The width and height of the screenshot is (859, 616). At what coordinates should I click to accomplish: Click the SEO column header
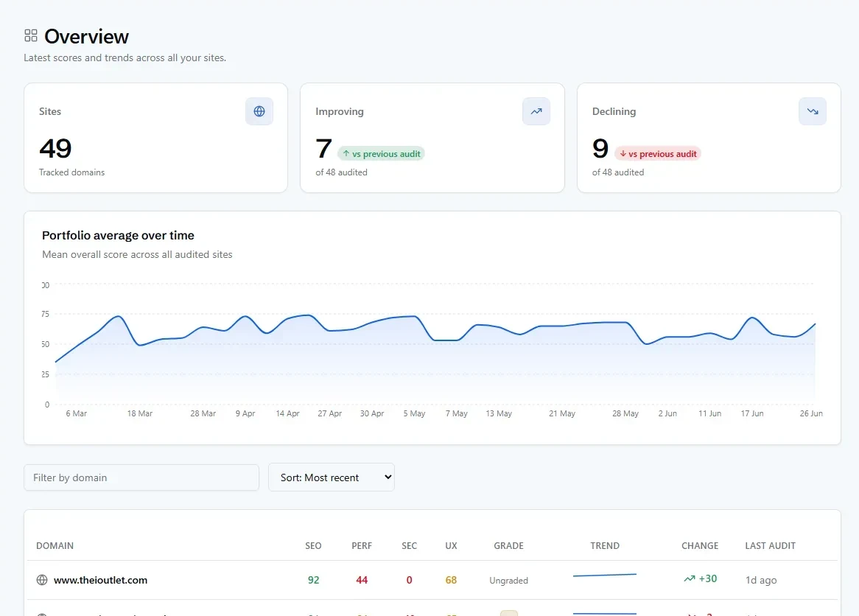click(313, 546)
